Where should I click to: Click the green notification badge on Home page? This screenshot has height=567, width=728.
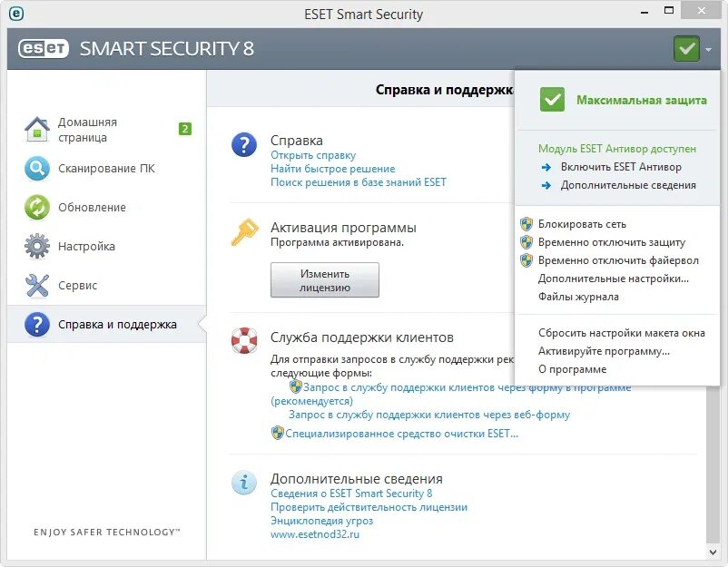click(185, 129)
